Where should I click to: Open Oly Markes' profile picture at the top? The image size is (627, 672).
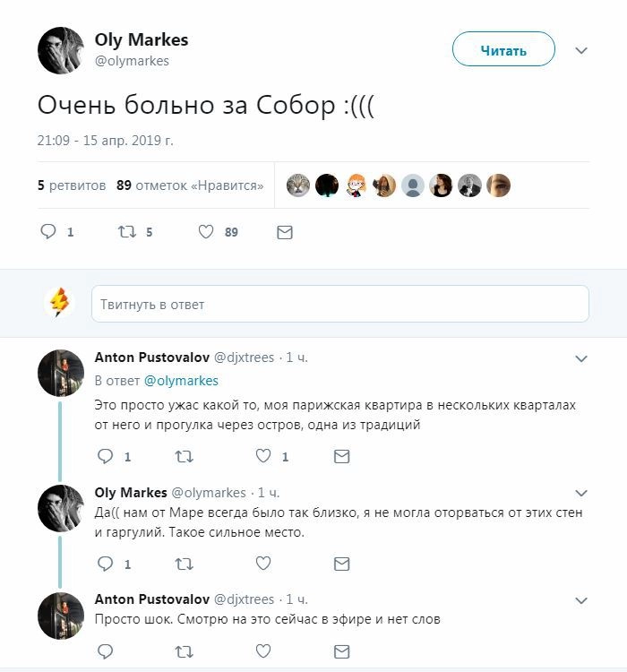click(61, 50)
